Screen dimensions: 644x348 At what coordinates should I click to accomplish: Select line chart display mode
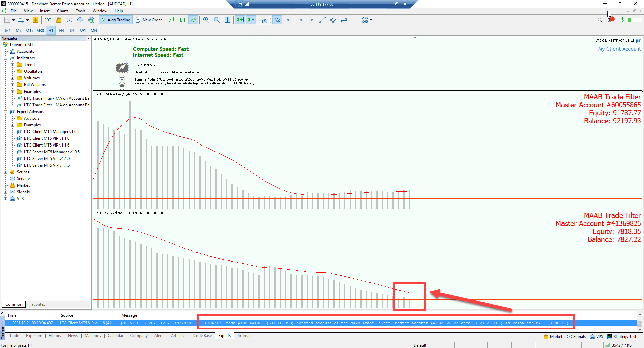pyautogui.click(x=193, y=20)
